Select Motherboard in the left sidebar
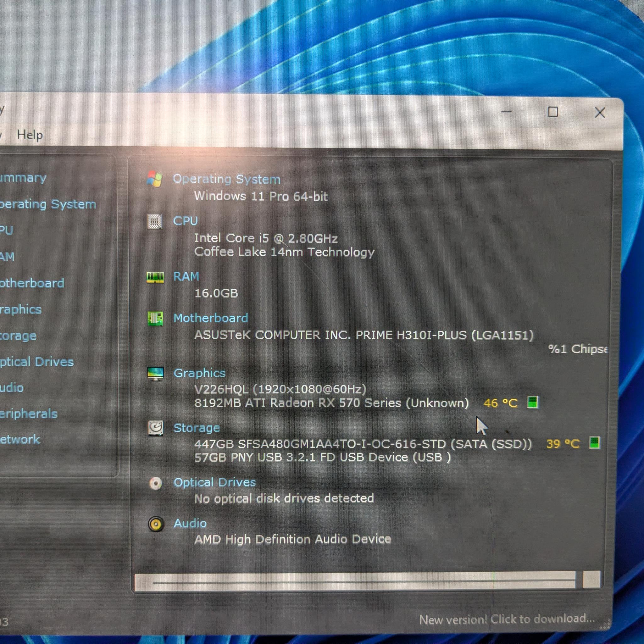 point(32,283)
